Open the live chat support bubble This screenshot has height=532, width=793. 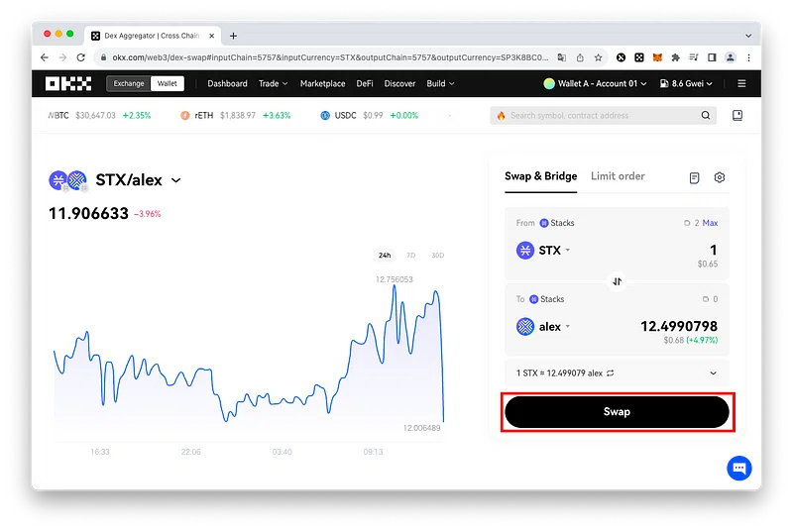coord(739,469)
